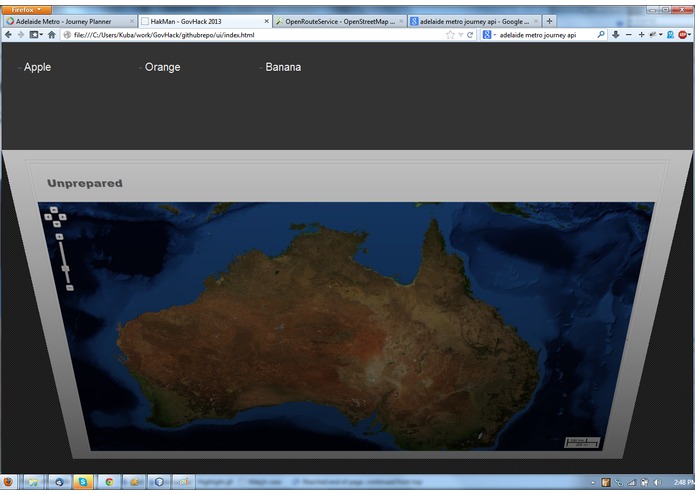Pan the map east with the right arrow
695x494 pixels.
point(62,217)
